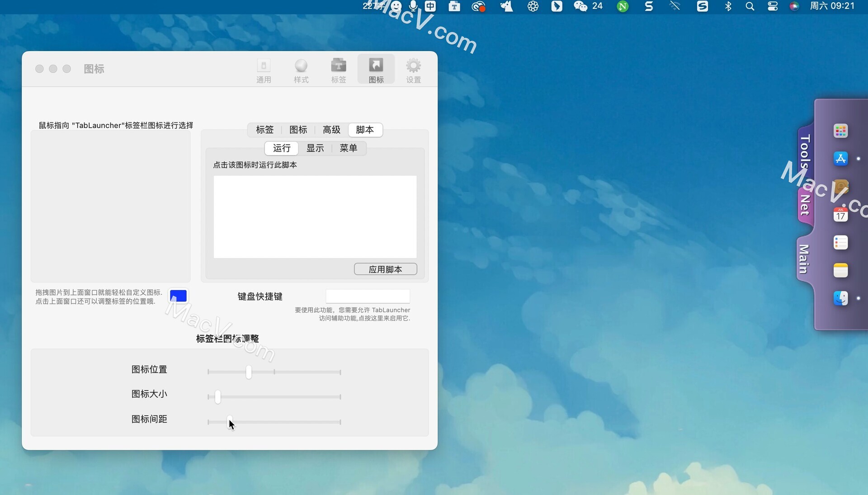Open the Main tab in TabLauncher
868x495 pixels.
804,259
